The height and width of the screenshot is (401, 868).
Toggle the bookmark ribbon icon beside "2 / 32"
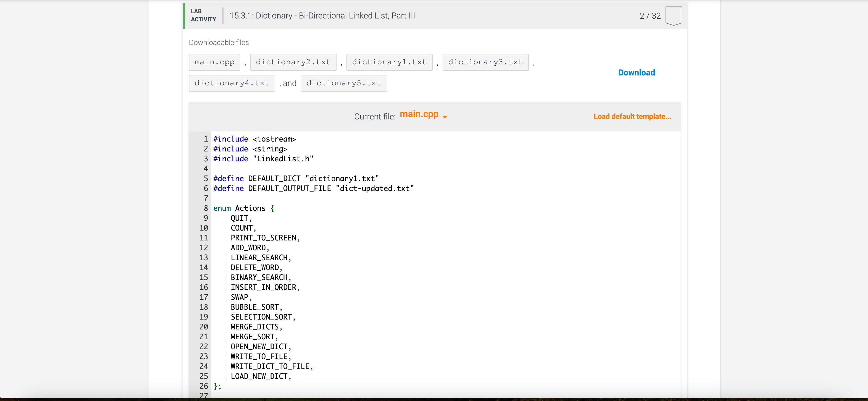coord(674,16)
